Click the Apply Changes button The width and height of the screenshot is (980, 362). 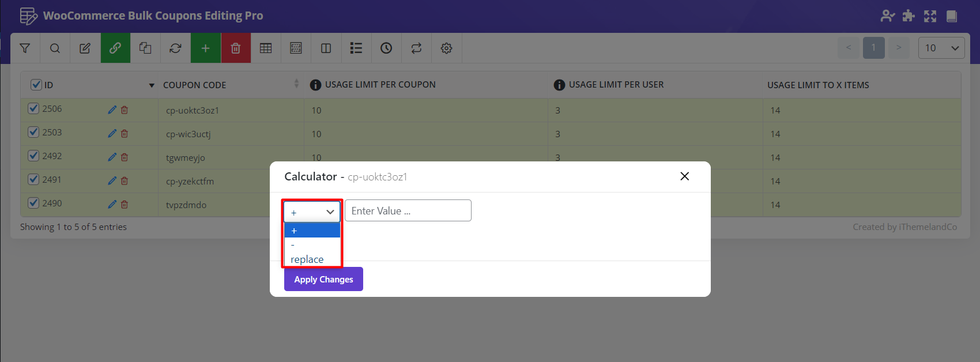(323, 279)
